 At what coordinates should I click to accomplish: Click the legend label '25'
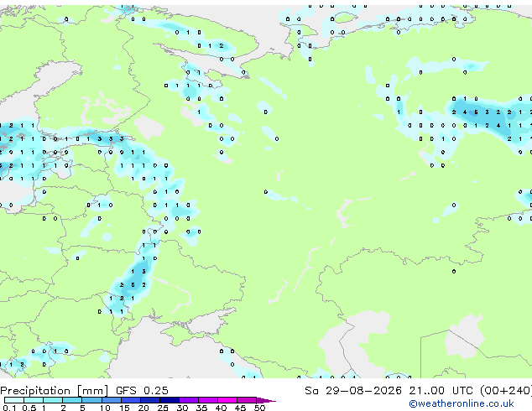[163, 408]
